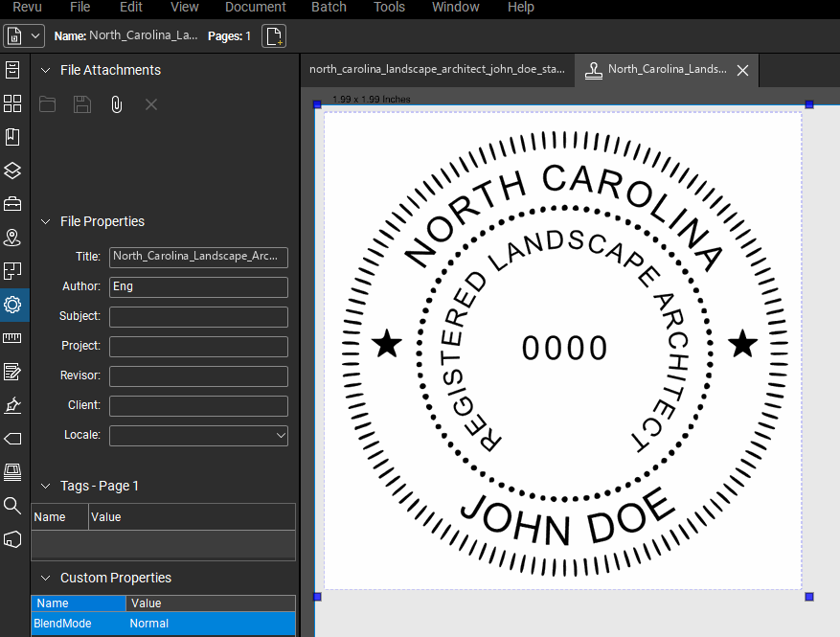Click the Author field containing Eng
The height and width of the screenshot is (637, 840).
coord(199,287)
